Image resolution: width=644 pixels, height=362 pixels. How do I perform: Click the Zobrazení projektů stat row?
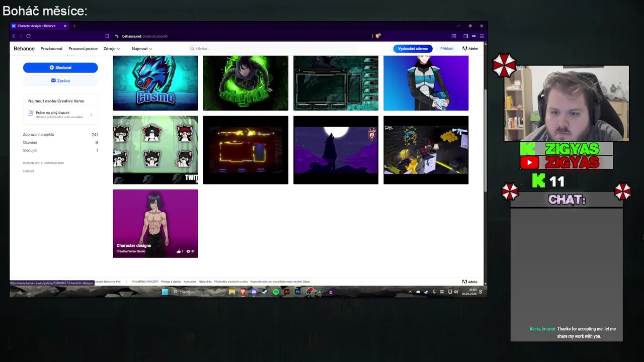click(60, 135)
